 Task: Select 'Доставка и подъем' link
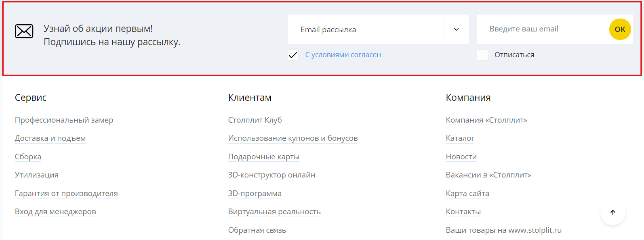pyautogui.click(x=50, y=138)
